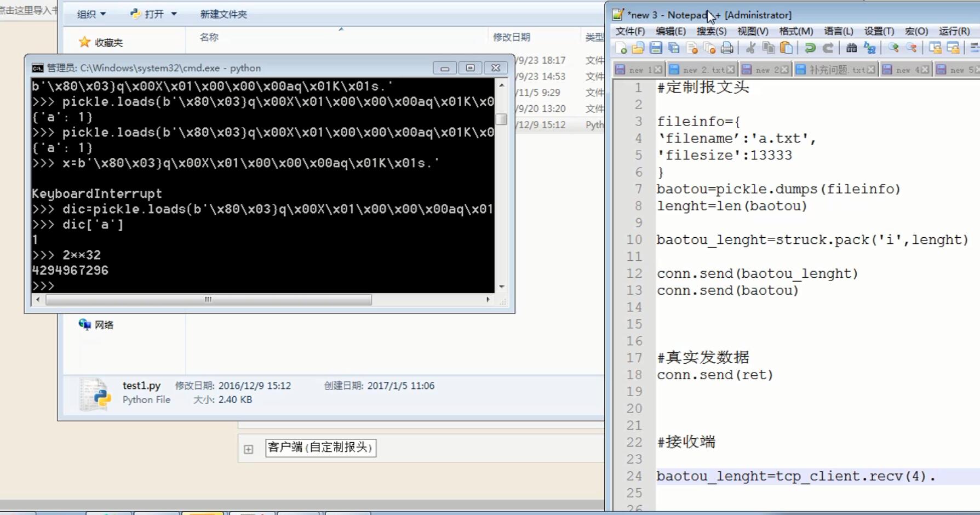Zoom in with the magnifier plus icon

tap(893, 48)
